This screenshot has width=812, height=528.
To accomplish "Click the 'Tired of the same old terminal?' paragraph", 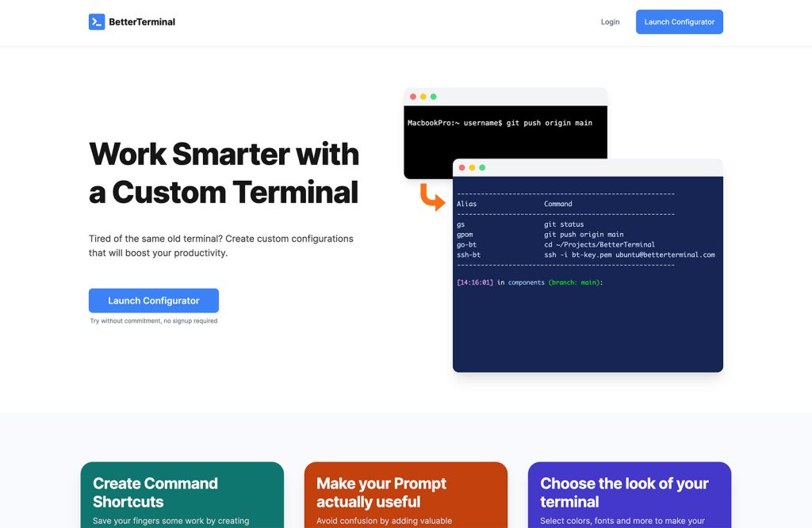I will coord(221,246).
